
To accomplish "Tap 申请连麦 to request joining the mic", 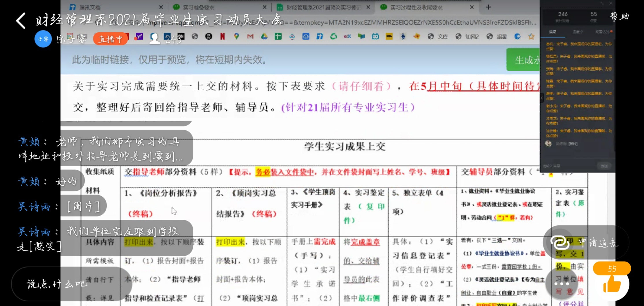I will click(x=585, y=243).
